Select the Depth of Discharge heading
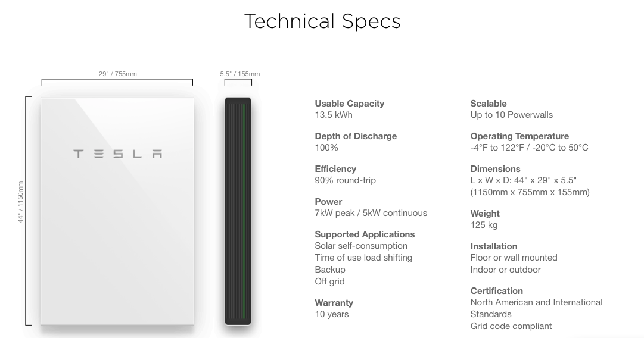Viewport: 644px width, 338px height. (356, 136)
